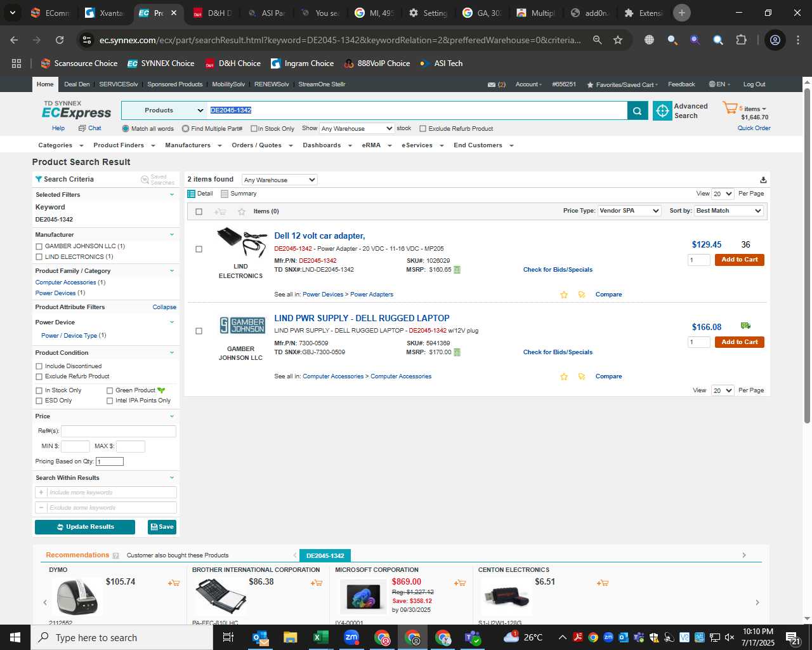Check ESD Only option
This screenshot has height=650, width=812.
click(x=39, y=401)
